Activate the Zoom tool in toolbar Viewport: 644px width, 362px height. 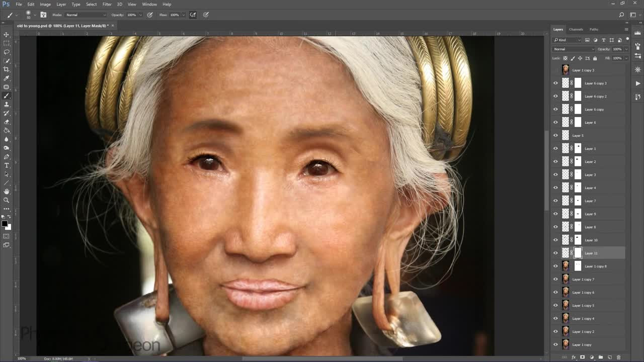pos(7,200)
